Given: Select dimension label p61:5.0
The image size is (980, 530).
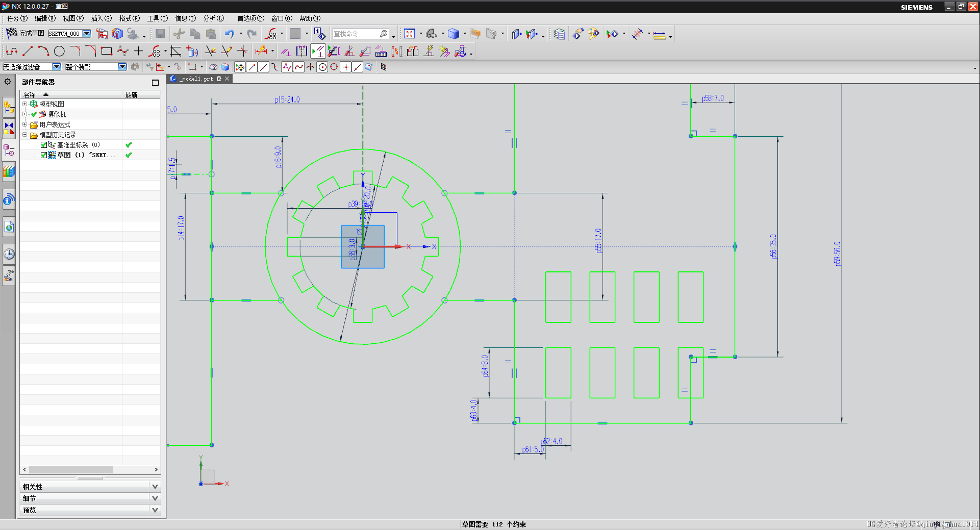Looking at the screenshot, I should click(533, 449).
